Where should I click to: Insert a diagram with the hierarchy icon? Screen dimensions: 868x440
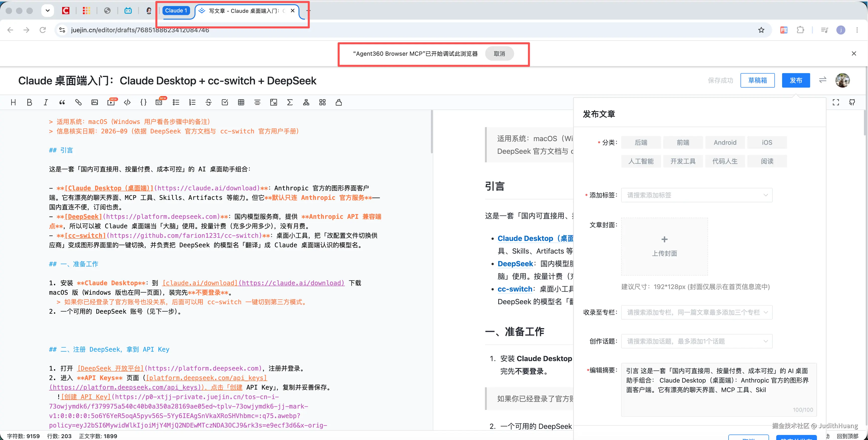coord(306,103)
